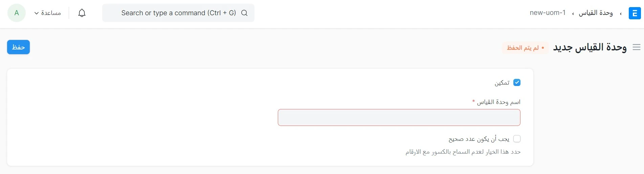Click the يجب أن يكون عدد صحيح label

[x=479, y=139]
